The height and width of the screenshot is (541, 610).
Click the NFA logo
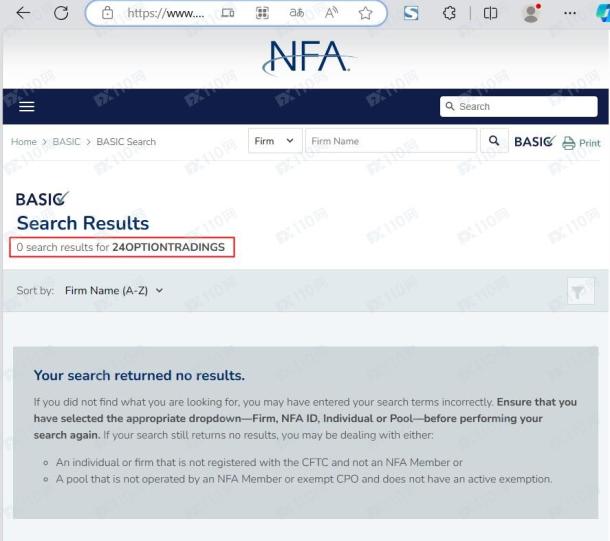(308, 58)
